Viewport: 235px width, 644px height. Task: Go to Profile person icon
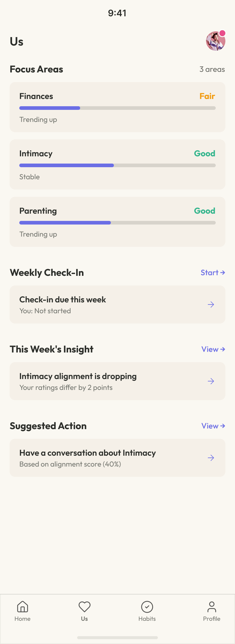coord(211,607)
